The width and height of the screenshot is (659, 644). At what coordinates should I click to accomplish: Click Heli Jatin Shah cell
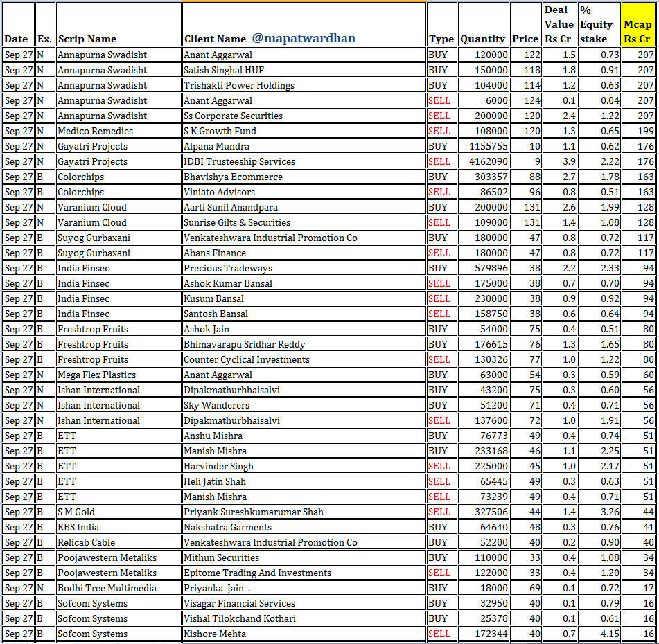[304, 481]
